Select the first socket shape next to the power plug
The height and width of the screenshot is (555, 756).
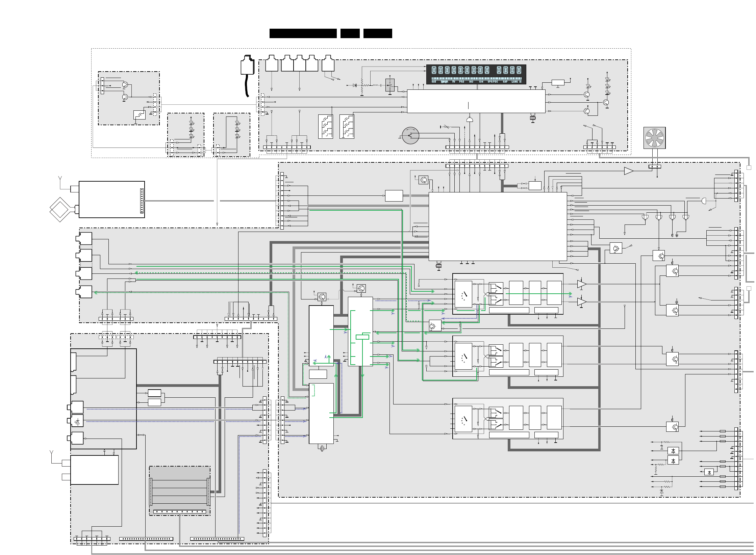(x=272, y=63)
